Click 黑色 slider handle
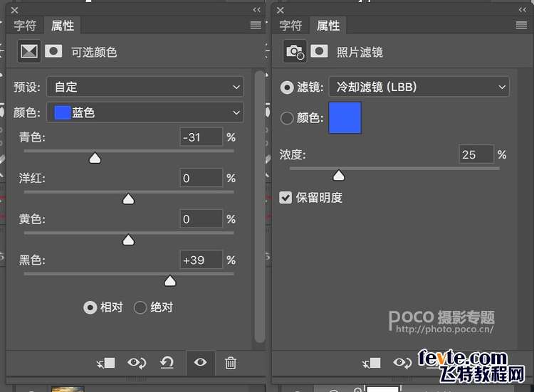534x392 pixels. click(170, 281)
